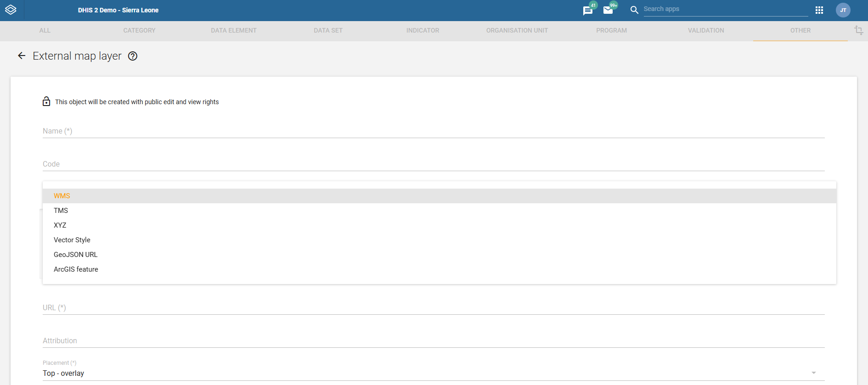Click the search magnifier icon
The width and height of the screenshot is (868, 385).
[634, 10]
